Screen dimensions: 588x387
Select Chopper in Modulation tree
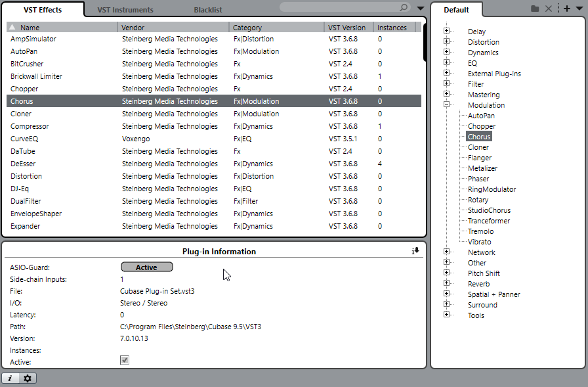click(x=482, y=127)
